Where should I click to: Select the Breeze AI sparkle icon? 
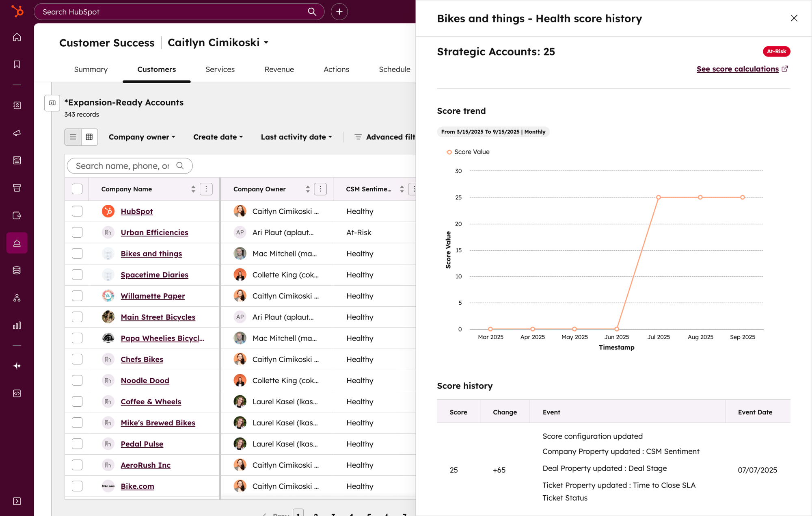coord(17,366)
